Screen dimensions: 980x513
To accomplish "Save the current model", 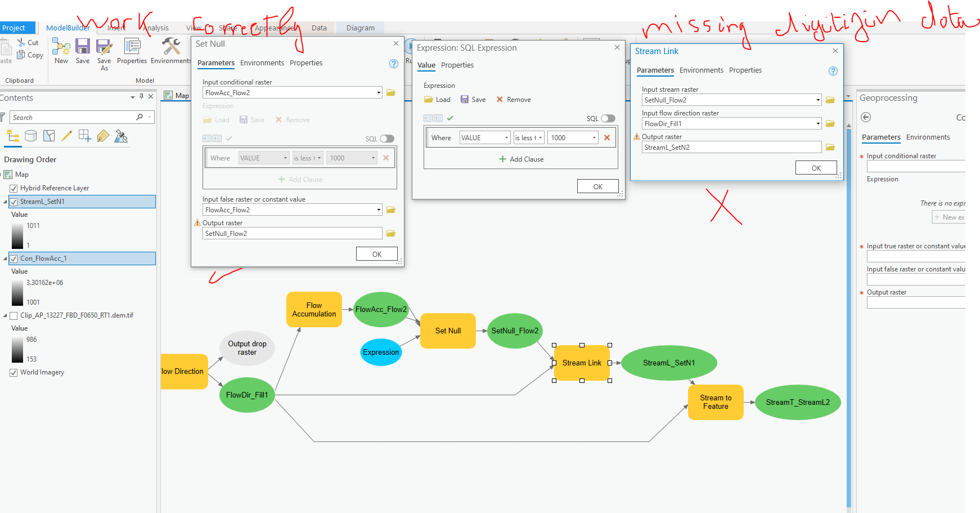I will pos(83,51).
